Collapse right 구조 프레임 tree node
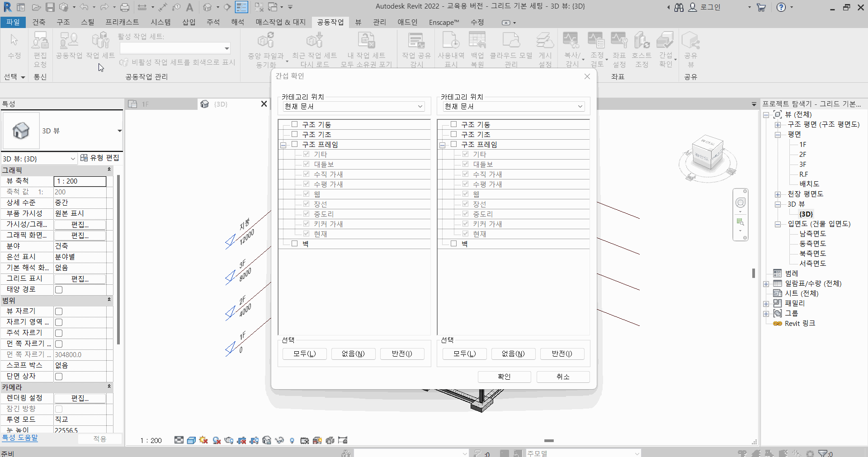 pyautogui.click(x=443, y=145)
